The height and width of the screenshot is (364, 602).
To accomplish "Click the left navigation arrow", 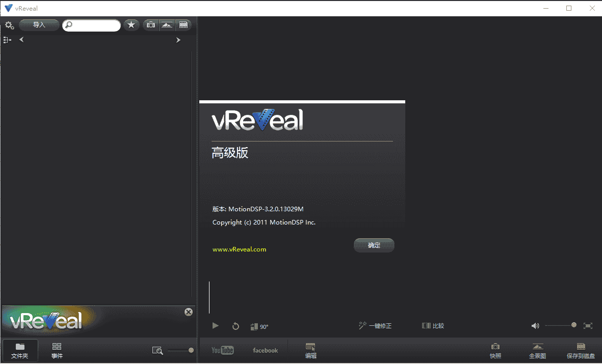I will tap(21, 40).
